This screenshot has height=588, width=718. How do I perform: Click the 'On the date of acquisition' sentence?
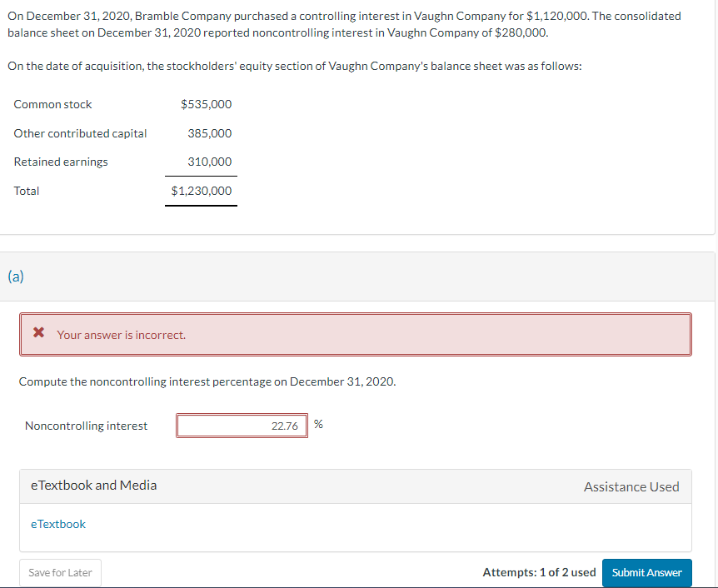coord(294,67)
